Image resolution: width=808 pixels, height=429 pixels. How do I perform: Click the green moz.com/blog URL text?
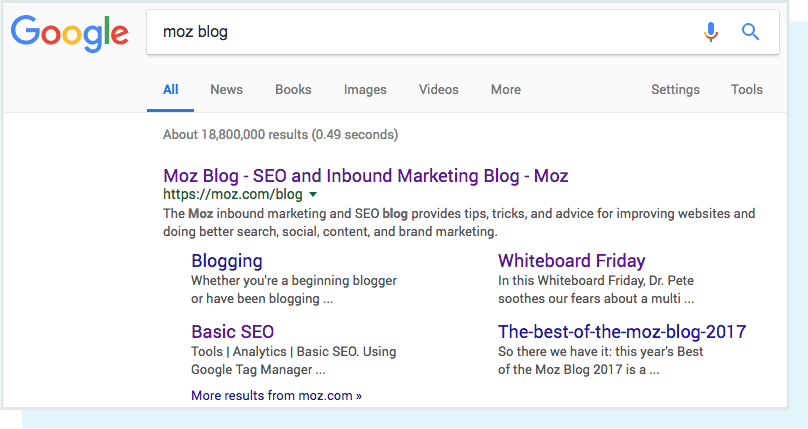tap(232, 194)
